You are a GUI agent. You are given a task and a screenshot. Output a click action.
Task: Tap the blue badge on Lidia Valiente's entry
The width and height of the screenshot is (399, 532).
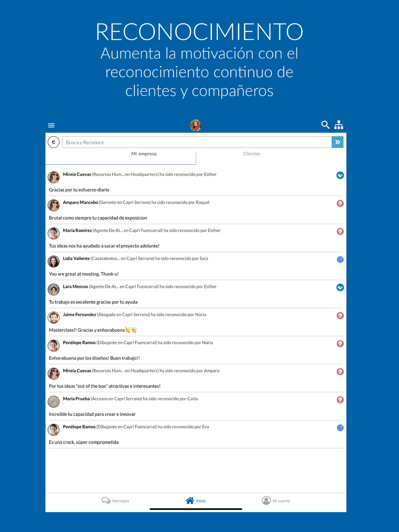340,260
